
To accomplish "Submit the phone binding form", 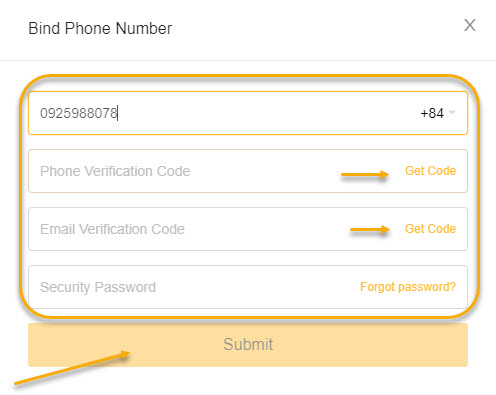I will point(248,345).
